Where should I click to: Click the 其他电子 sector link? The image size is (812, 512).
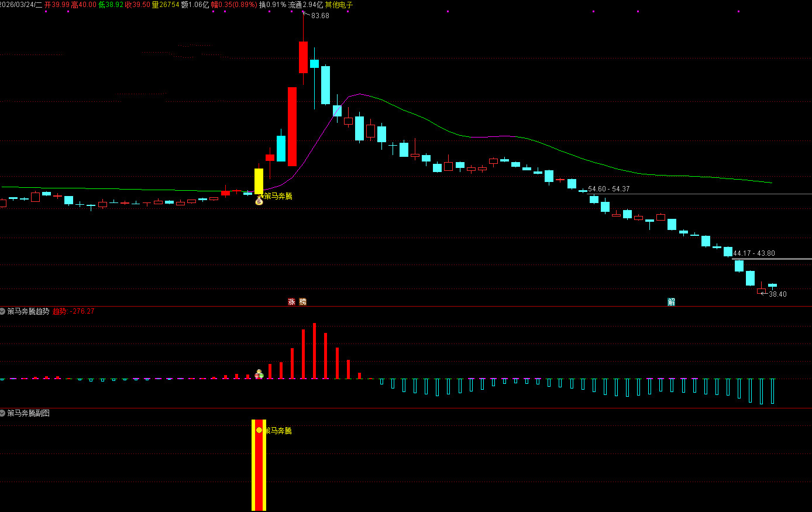[339, 5]
